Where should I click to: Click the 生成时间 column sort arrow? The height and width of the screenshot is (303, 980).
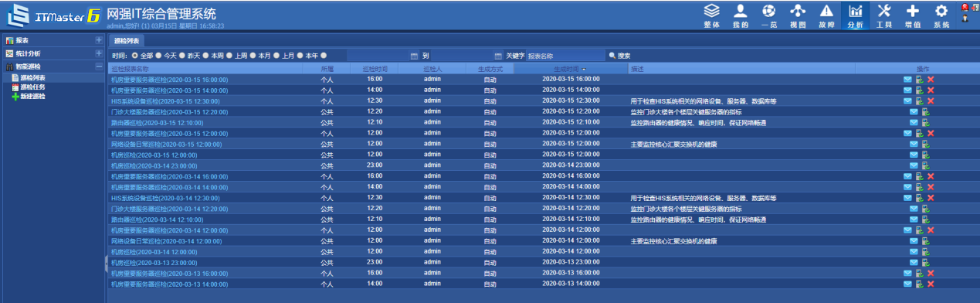584,69
